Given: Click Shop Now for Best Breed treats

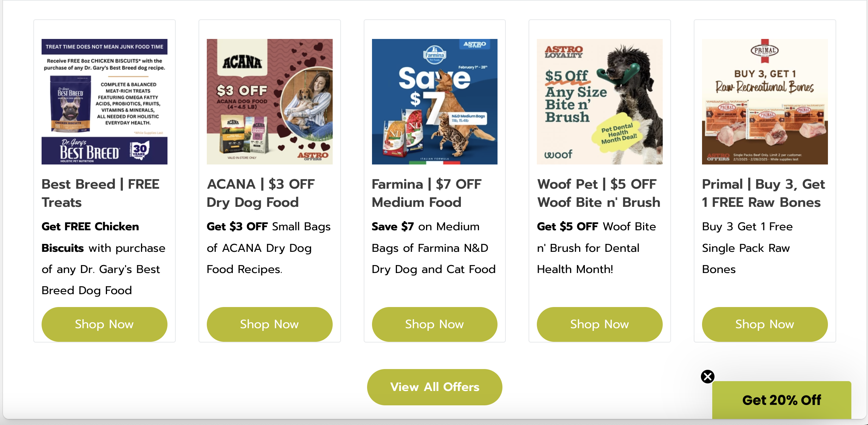Looking at the screenshot, I should point(104,324).
